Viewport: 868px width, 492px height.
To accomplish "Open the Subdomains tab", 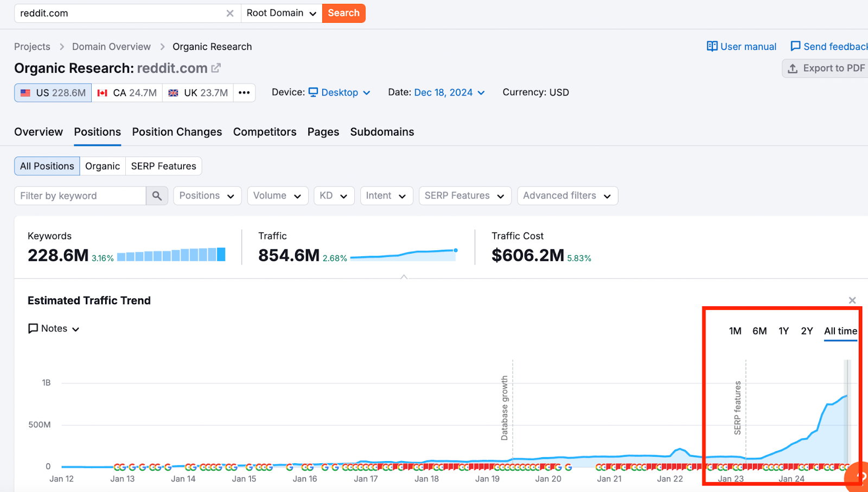I will [x=382, y=132].
